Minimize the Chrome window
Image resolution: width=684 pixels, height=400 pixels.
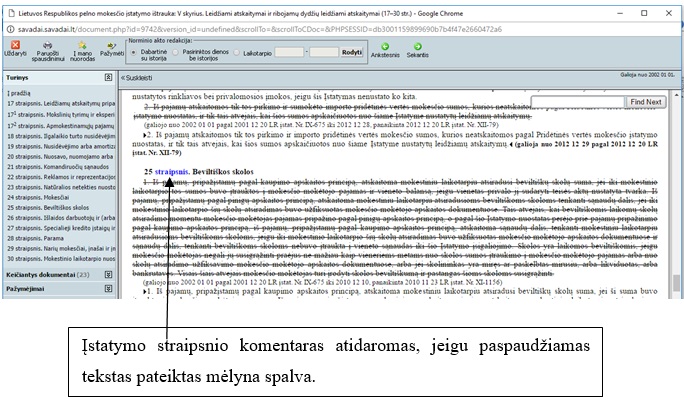pyautogui.click(x=620, y=13)
